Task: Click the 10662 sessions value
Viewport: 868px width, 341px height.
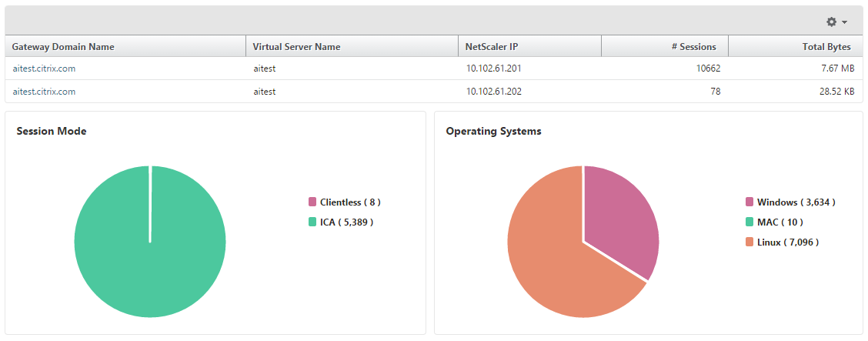Action: click(x=707, y=69)
